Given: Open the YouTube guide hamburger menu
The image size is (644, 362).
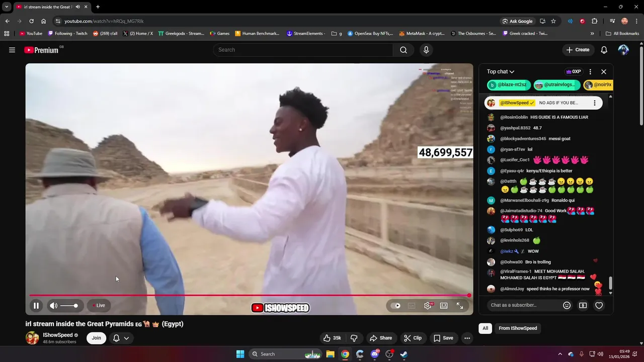Looking at the screenshot, I should [x=12, y=50].
